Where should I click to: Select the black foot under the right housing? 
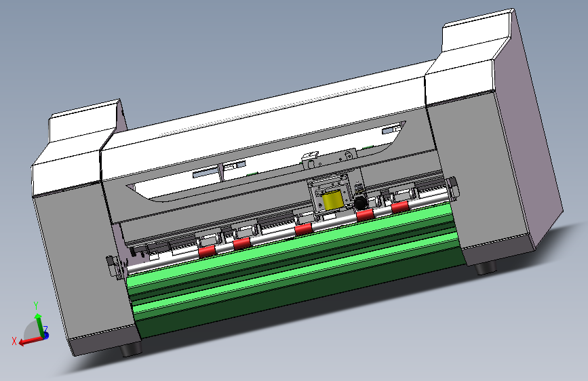tap(486, 268)
